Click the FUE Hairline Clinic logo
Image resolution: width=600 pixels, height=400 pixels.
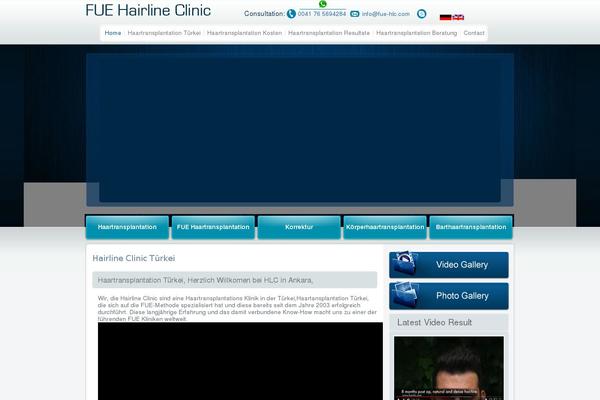coord(148,10)
